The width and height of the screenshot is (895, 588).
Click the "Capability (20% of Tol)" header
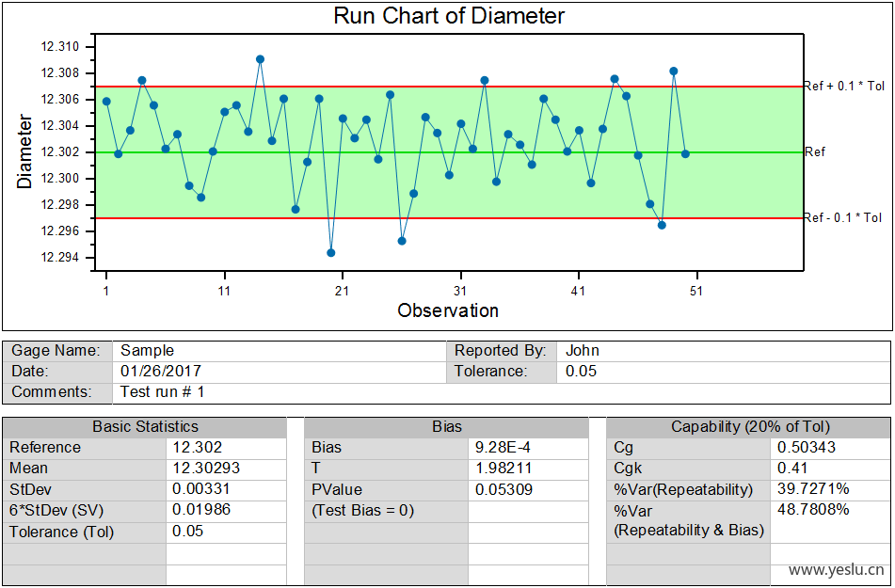[x=749, y=427]
